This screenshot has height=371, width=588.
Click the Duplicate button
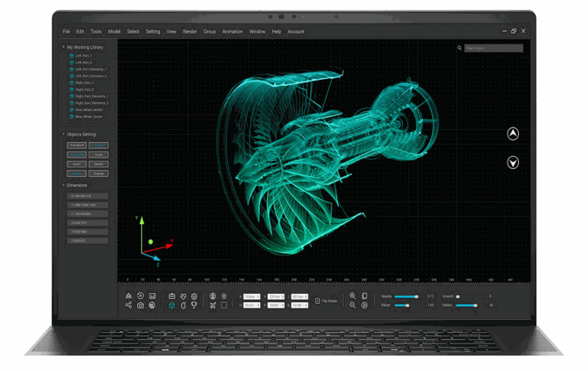pyautogui.click(x=77, y=154)
